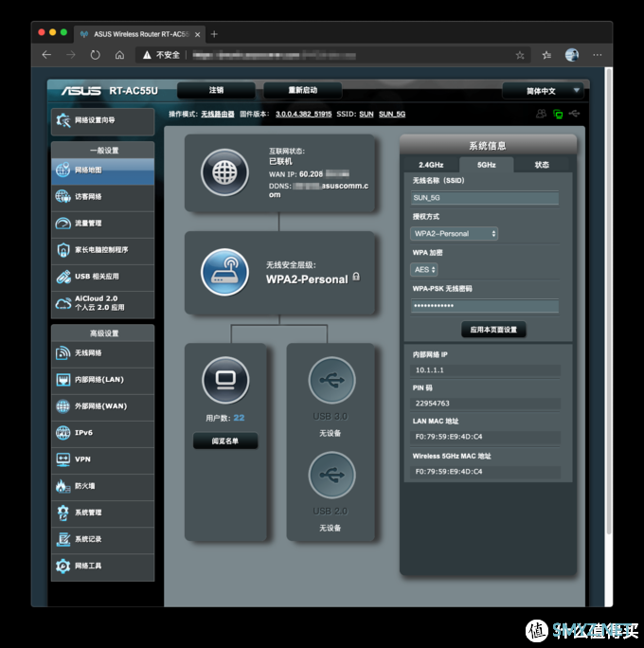
Task: Click the USB status icon in header
Action: 574,114
